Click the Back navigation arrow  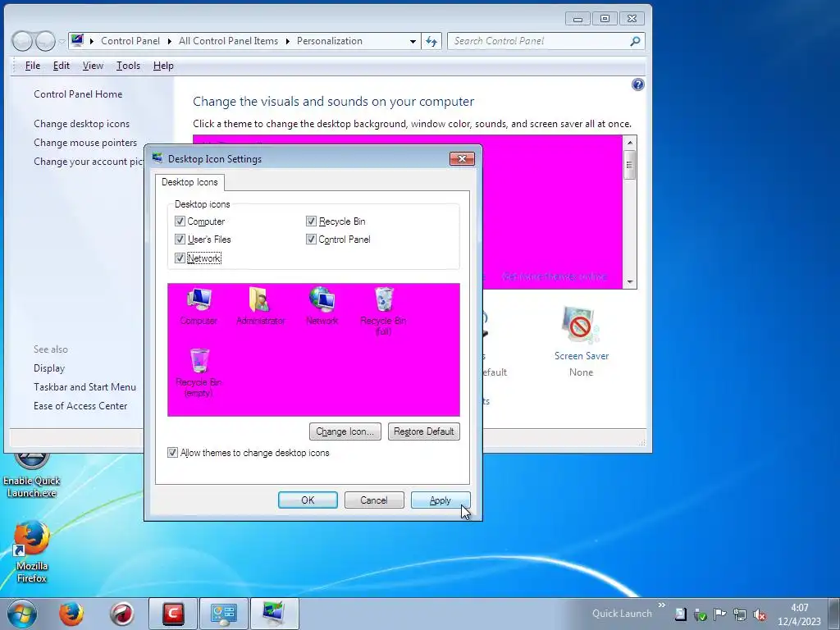coord(22,41)
